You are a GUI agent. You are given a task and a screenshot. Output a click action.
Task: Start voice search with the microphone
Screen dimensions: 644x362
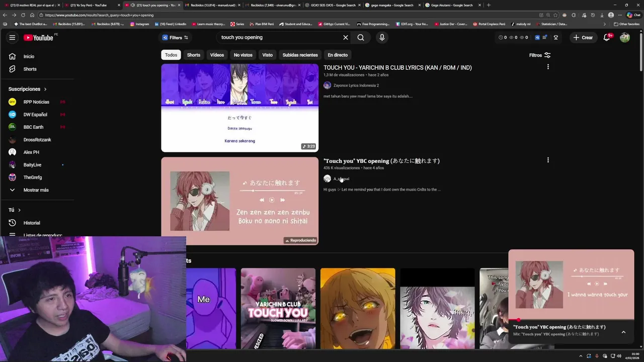coord(382,37)
